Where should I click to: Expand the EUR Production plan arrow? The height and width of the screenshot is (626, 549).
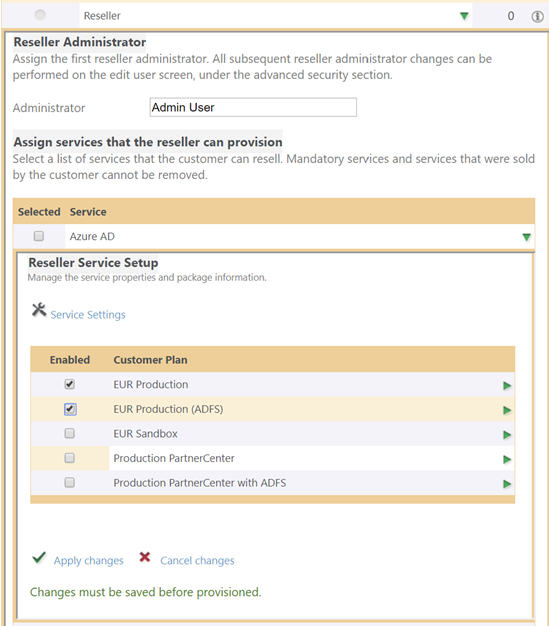pyautogui.click(x=507, y=386)
